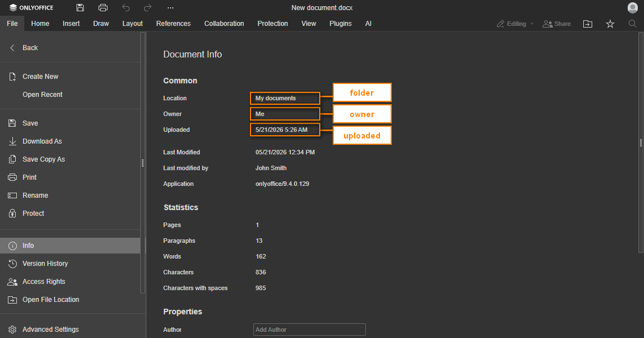Click the Version History clock icon
Image resolution: width=644 pixels, height=338 pixels.
tap(13, 264)
